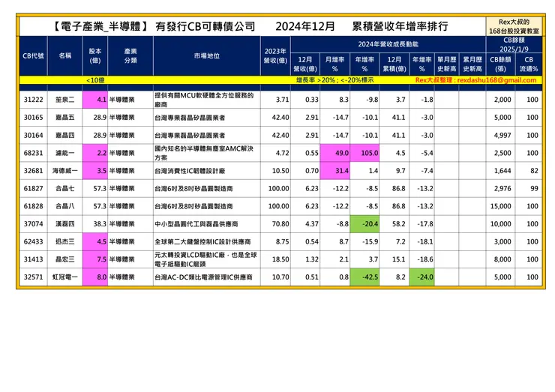Click the '2023年營收(億)' column header

[275, 55]
